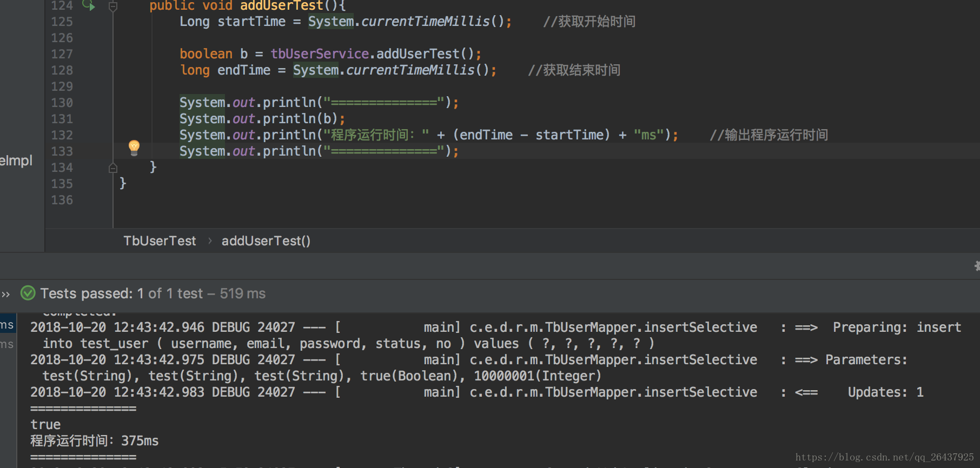Click line number 125 in the gutter
980x468 pixels.
[x=62, y=22]
